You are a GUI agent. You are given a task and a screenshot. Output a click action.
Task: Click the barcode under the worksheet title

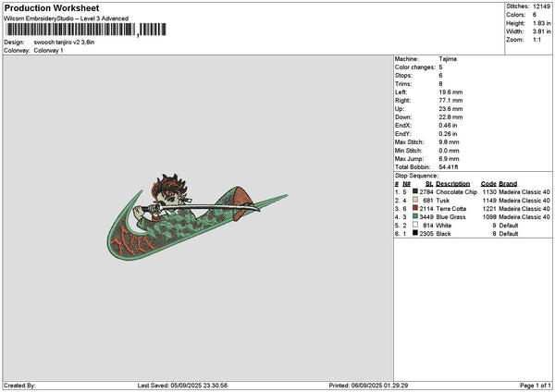point(86,30)
